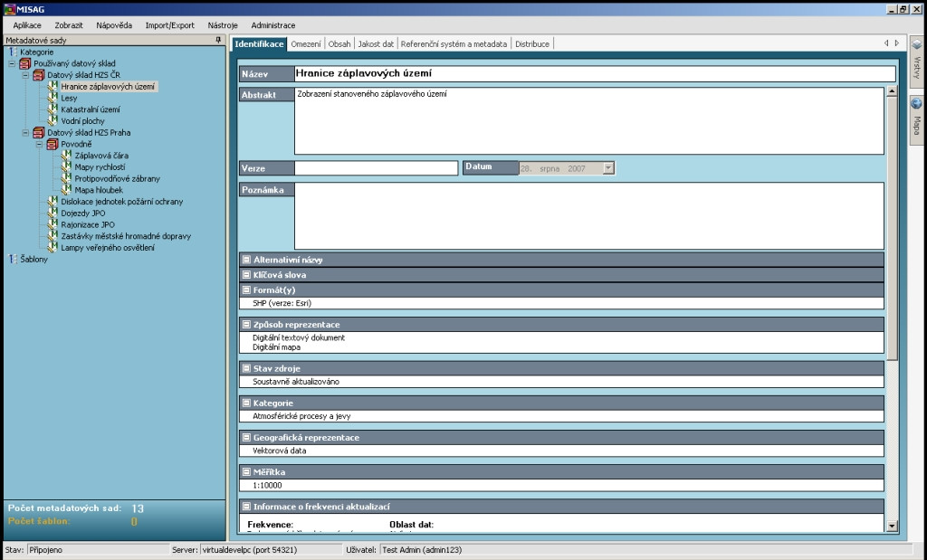The width and height of the screenshot is (927, 560).
Task: Click the metadata icon beside Rajonizace JPO
Action: (53, 223)
